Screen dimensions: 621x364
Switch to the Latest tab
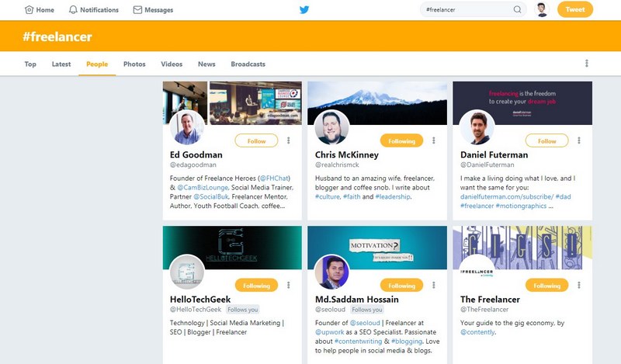[x=61, y=64]
